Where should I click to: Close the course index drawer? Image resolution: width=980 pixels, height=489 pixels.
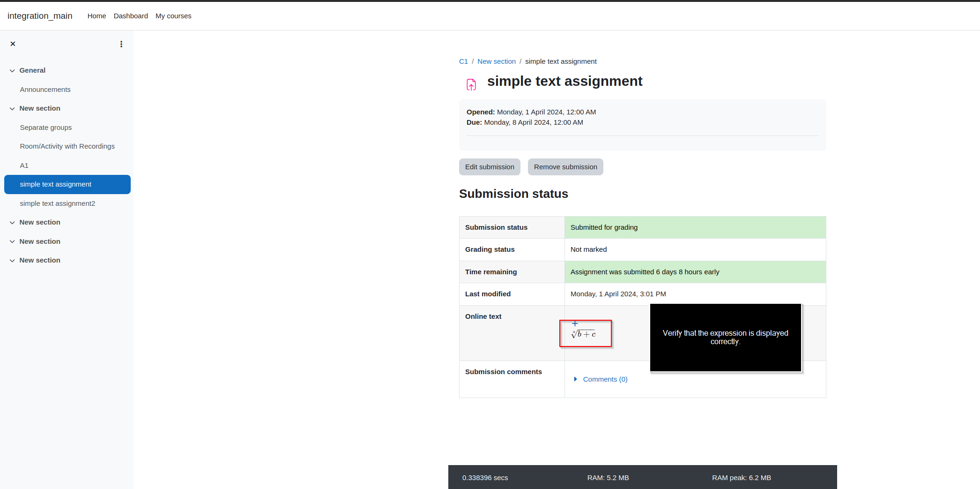[13, 44]
